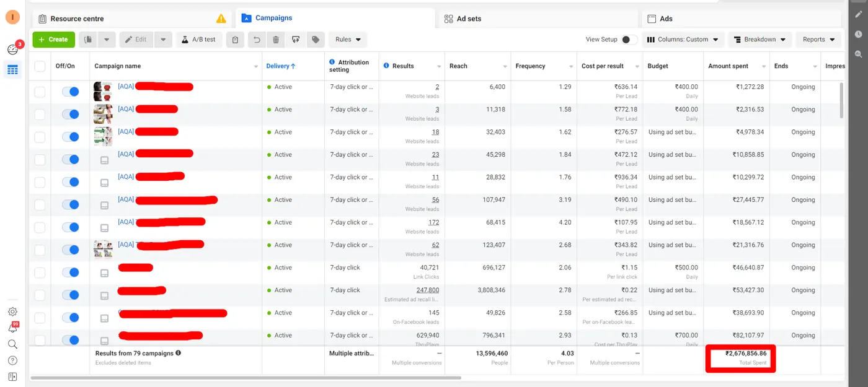This screenshot has height=387, width=868.
Task: Switch off campaign with ₹18,567.12 spent
Action: [71, 227]
